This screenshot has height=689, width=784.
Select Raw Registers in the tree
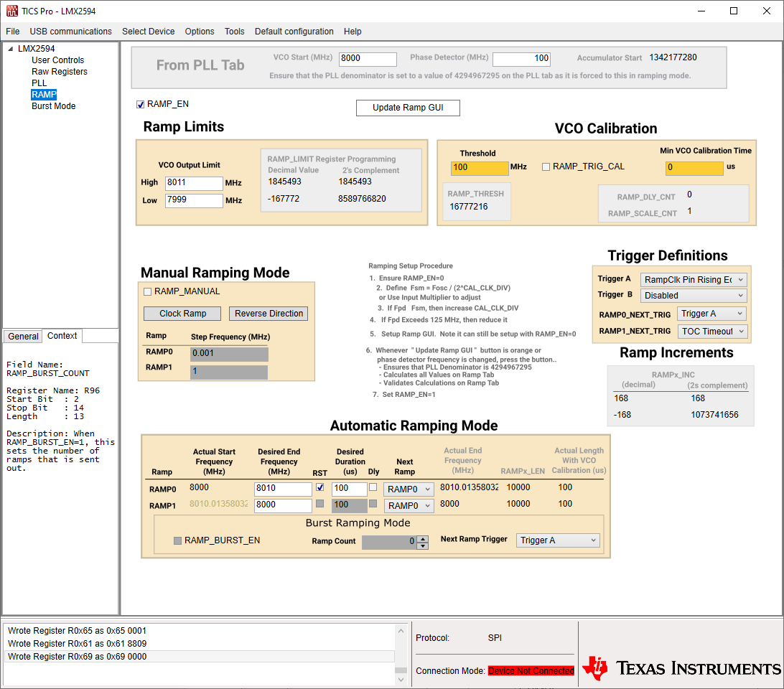coord(59,72)
